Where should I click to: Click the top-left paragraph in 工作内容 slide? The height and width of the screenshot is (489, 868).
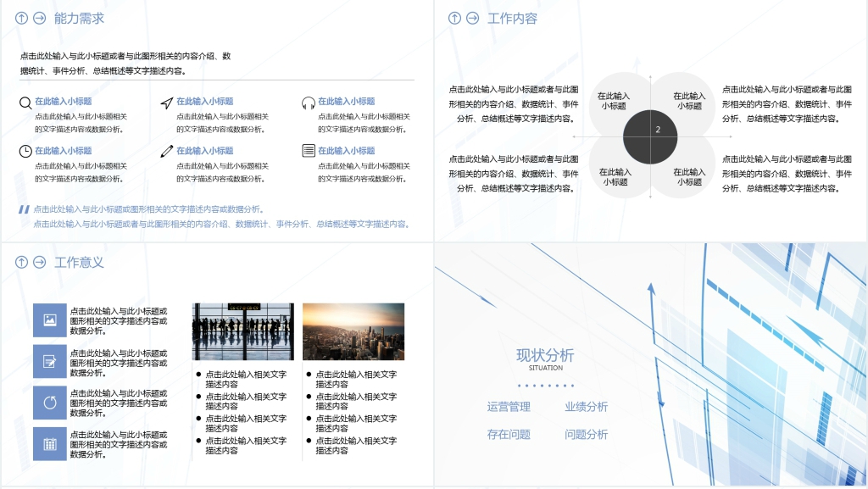tap(513, 104)
